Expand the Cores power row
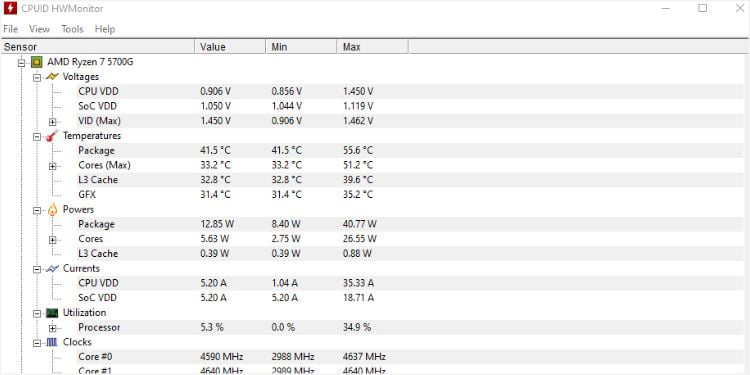 pyautogui.click(x=53, y=240)
